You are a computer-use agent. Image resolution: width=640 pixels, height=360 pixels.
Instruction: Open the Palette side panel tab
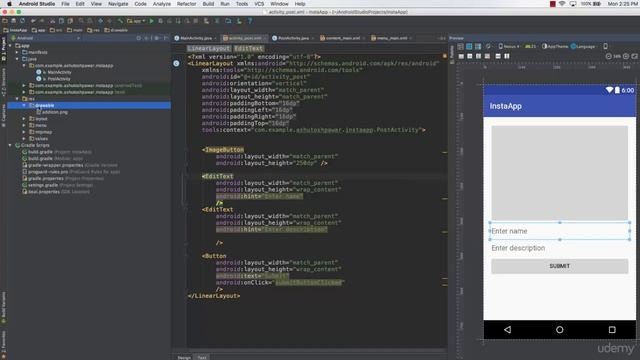(x=452, y=55)
